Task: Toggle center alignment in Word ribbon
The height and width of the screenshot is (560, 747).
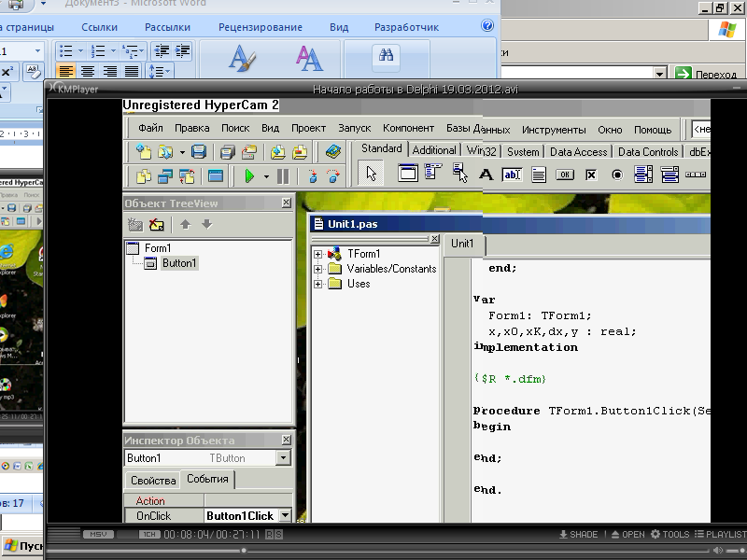Action: click(88, 72)
